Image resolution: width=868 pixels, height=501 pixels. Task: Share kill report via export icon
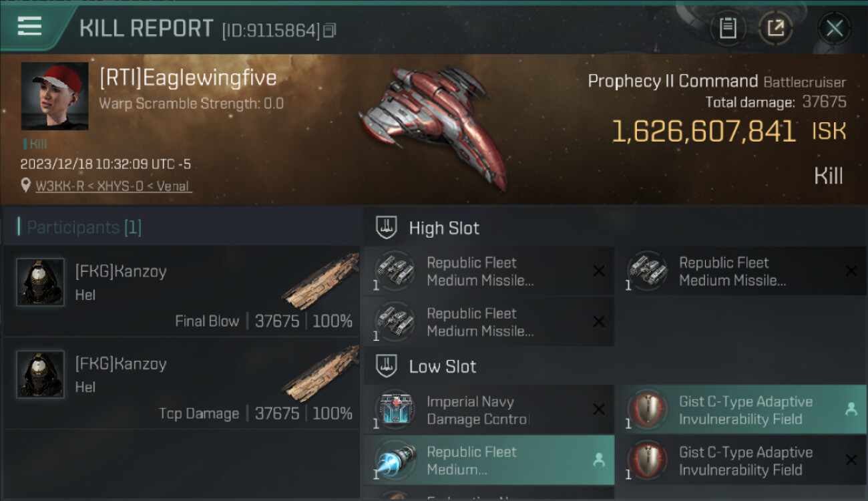pyautogui.click(x=775, y=28)
